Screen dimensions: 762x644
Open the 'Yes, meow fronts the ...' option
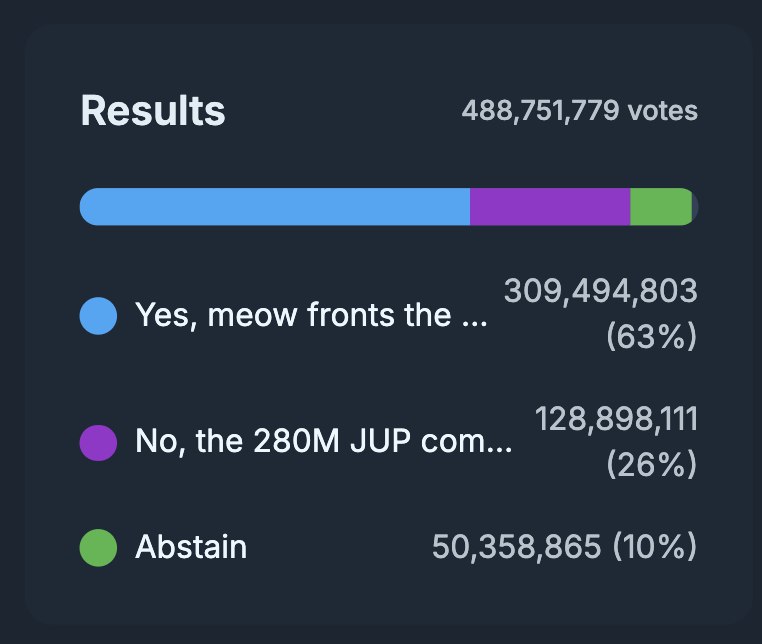312,315
